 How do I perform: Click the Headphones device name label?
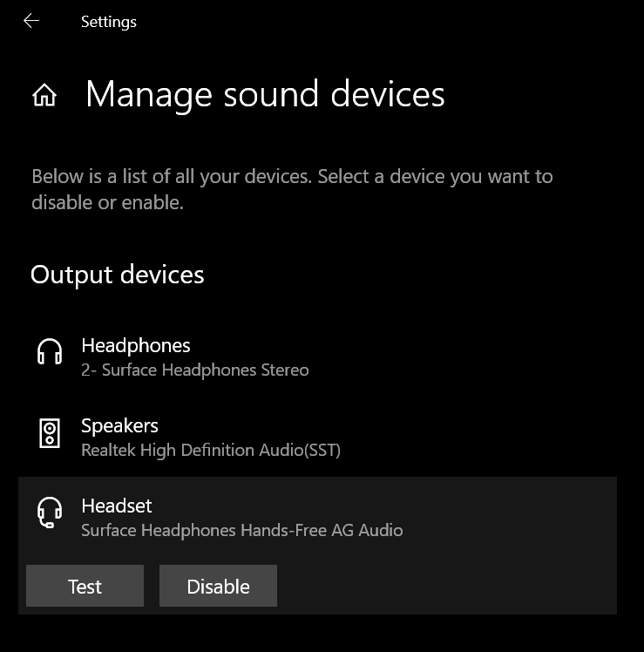[136, 345]
